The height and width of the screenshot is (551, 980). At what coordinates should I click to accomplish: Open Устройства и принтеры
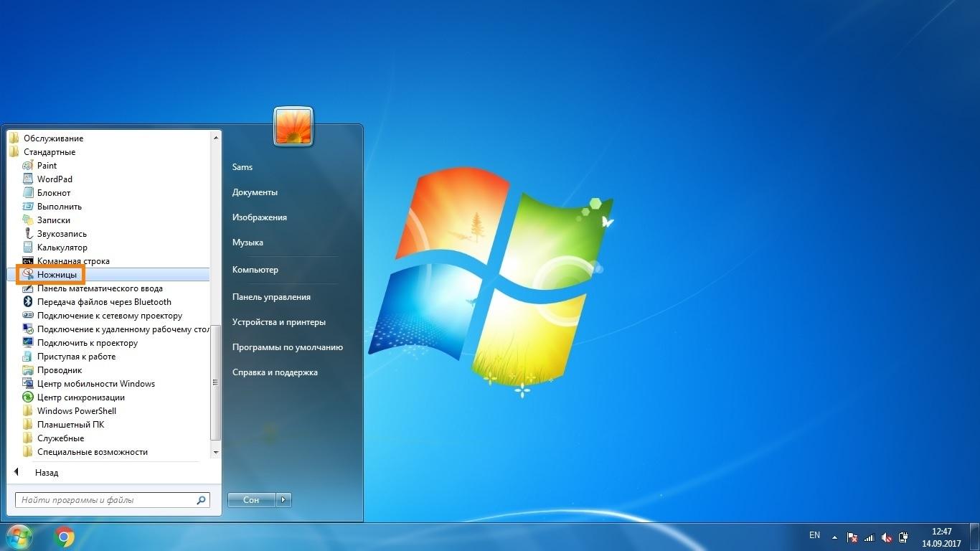click(x=278, y=322)
